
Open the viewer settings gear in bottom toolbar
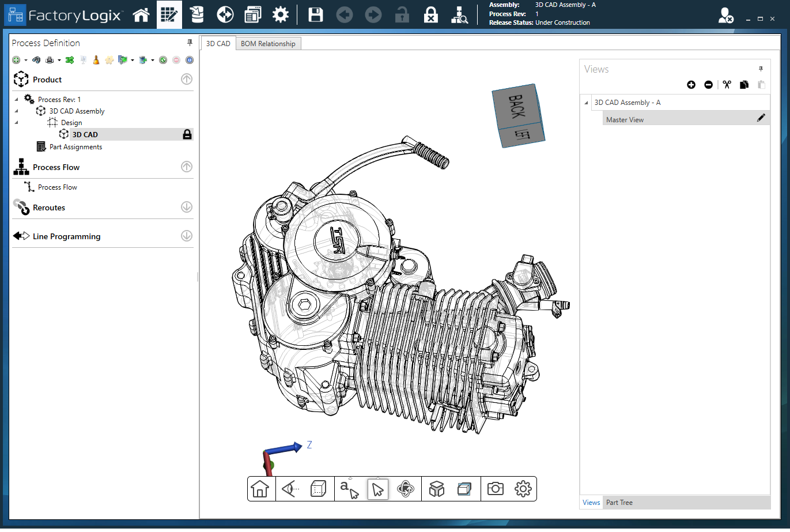tap(523, 489)
